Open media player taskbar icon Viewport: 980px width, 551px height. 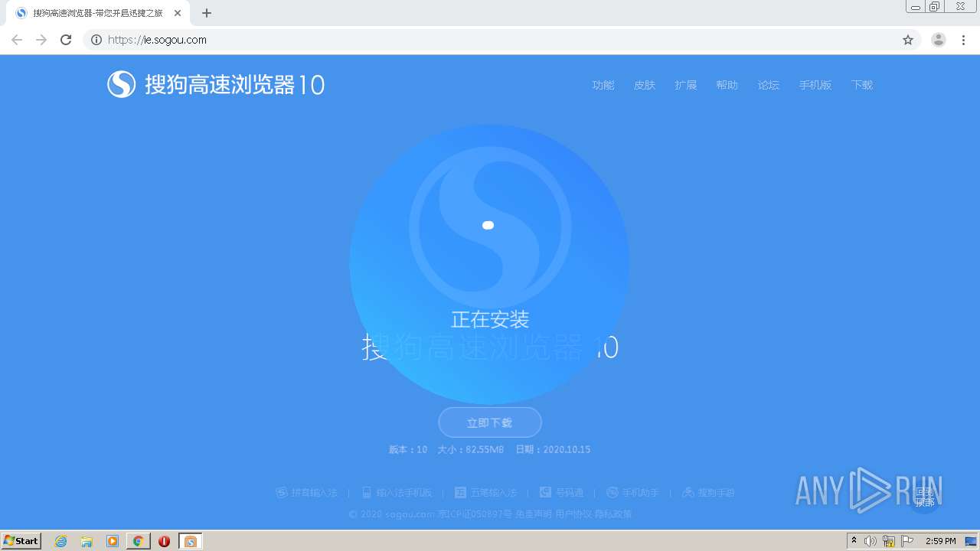(x=113, y=541)
